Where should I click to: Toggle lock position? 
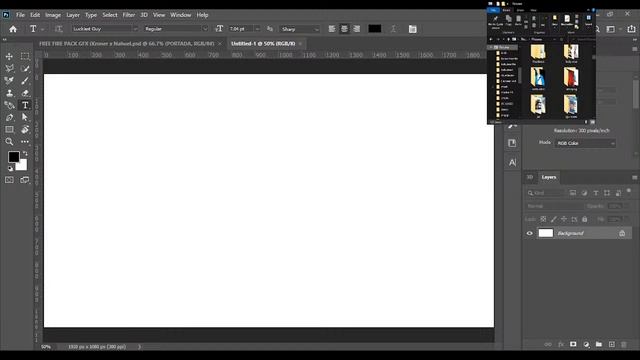coord(564,219)
